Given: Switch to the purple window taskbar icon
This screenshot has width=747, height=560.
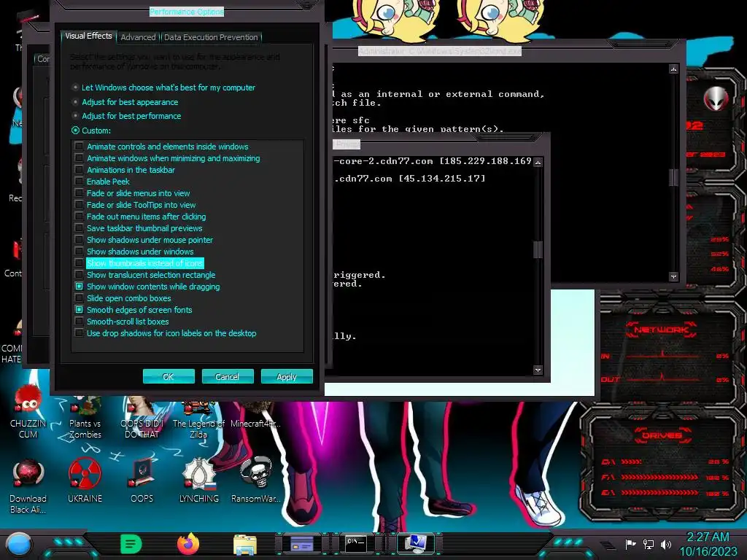Looking at the screenshot, I should click(x=302, y=544).
